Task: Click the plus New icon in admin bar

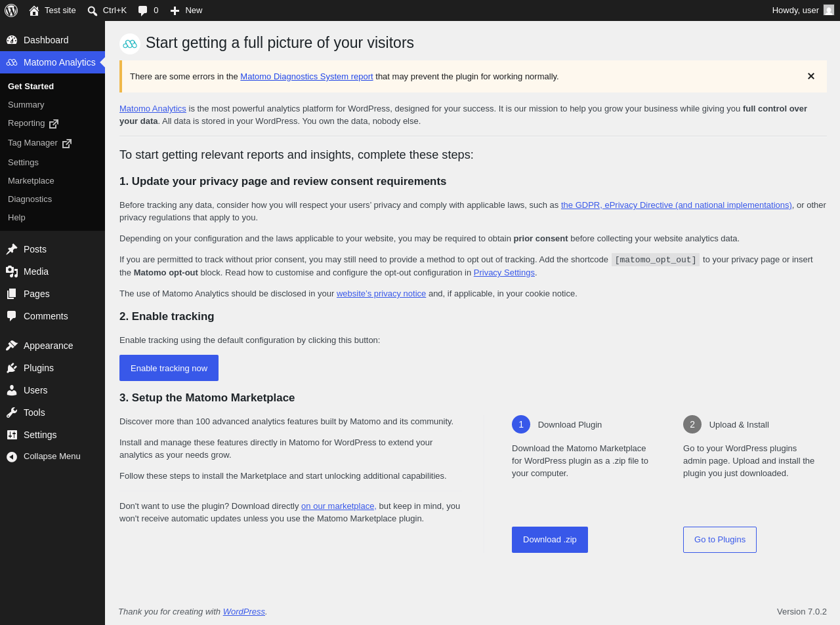Action: [175, 10]
